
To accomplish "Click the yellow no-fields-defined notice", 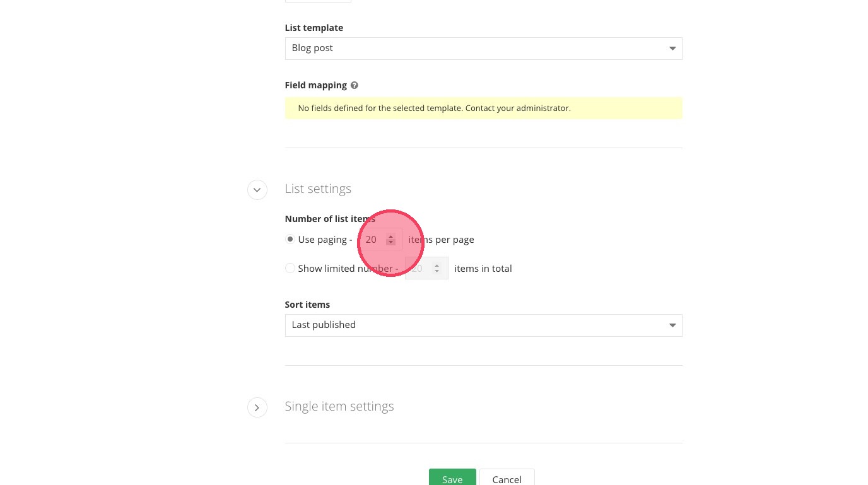I will point(483,108).
